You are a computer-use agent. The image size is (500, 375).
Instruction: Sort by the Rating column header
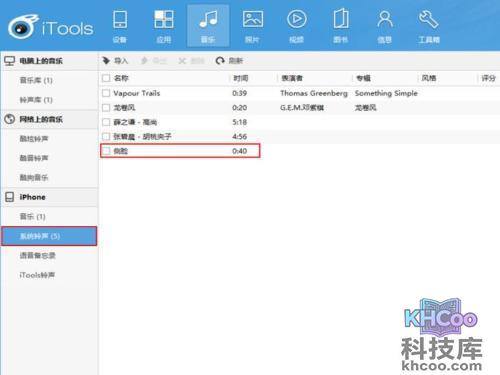488,78
